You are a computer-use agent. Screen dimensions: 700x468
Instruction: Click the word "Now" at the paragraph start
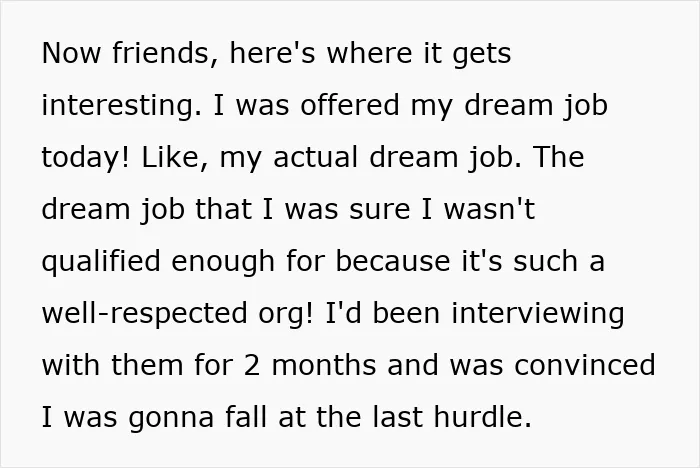(71, 53)
